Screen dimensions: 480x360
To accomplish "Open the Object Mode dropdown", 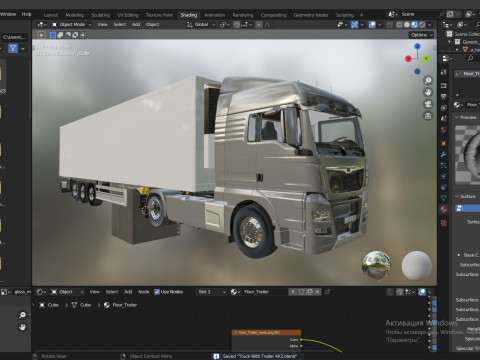I will (72, 24).
